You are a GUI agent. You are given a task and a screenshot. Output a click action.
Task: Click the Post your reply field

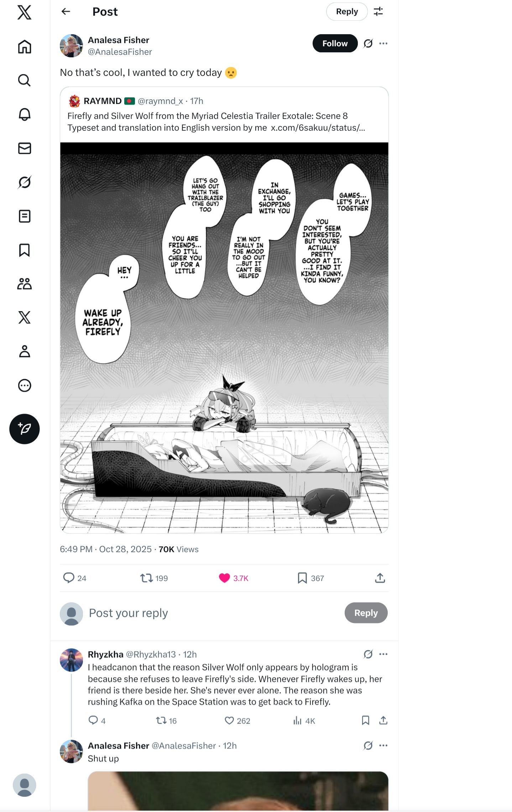pos(214,613)
